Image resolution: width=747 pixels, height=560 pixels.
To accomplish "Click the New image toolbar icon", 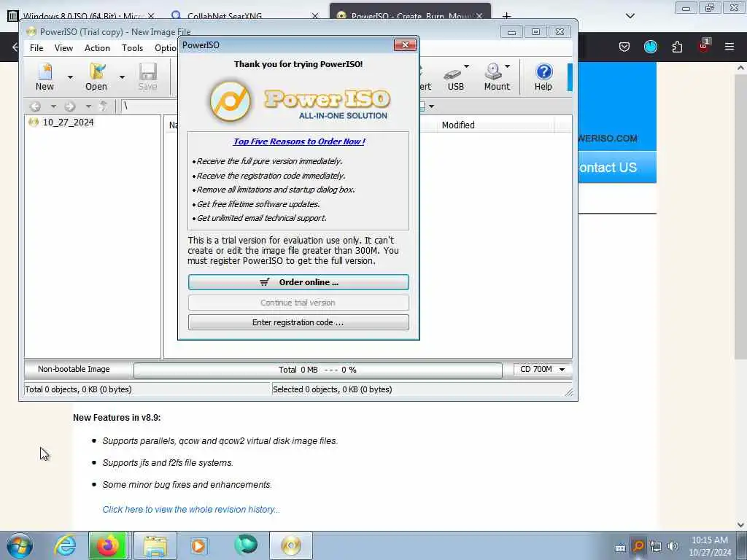I will tap(44, 77).
